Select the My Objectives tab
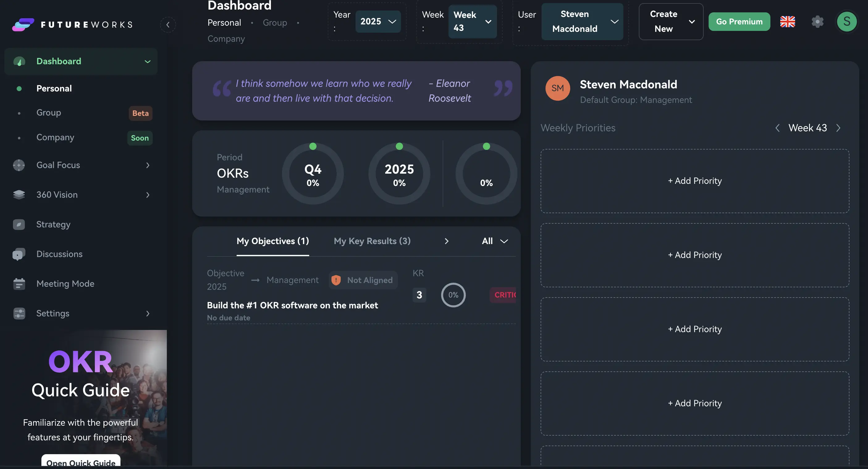868x469 pixels. [x=272, y=241]
